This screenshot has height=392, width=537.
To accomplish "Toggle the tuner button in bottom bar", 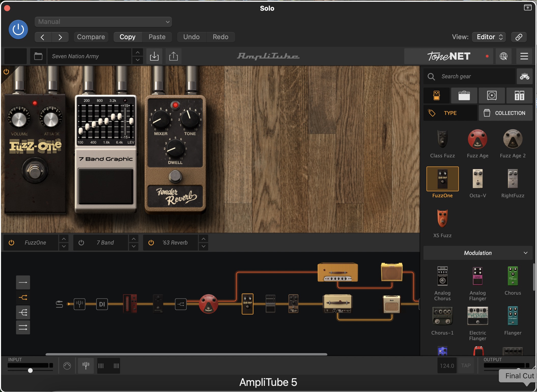I will point(86,366).
